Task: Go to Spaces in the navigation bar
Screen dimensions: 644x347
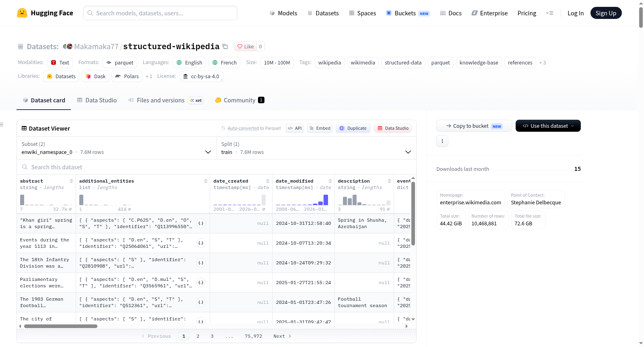Action: point(363,13)
